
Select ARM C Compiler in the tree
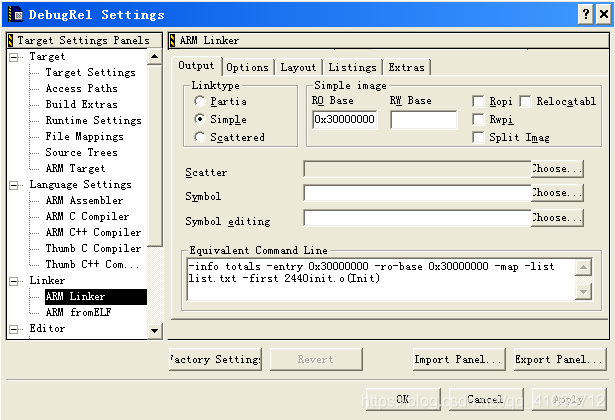(x=87, y=216)
